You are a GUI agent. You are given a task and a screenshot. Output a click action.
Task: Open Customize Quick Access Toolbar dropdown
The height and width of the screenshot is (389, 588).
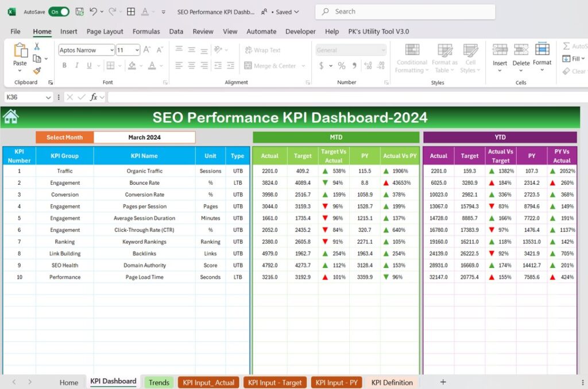click(x=164, y=12)
